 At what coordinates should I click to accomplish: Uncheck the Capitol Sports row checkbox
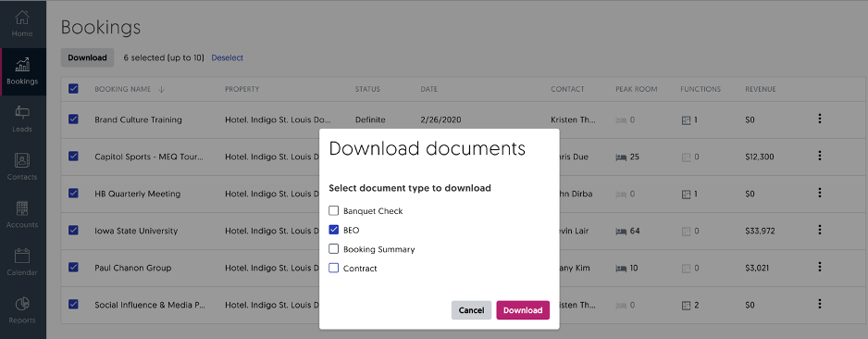[x=73, y=157]
